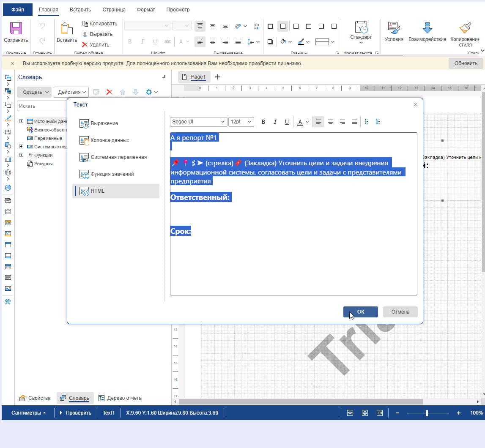The image size is (485, 448).
Task: Open the Segoe UI font dropdown
Action: 198,122
